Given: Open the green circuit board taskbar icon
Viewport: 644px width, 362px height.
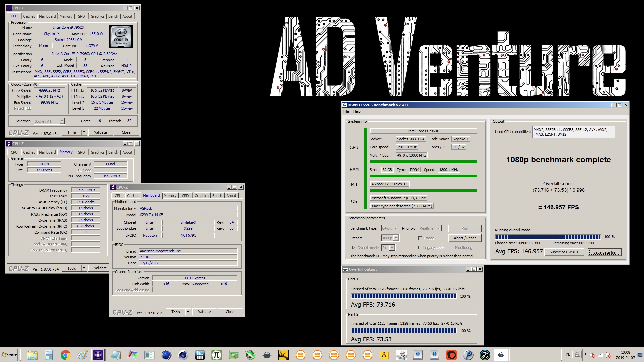Looking at the screenshot, I should coord(233,355).
